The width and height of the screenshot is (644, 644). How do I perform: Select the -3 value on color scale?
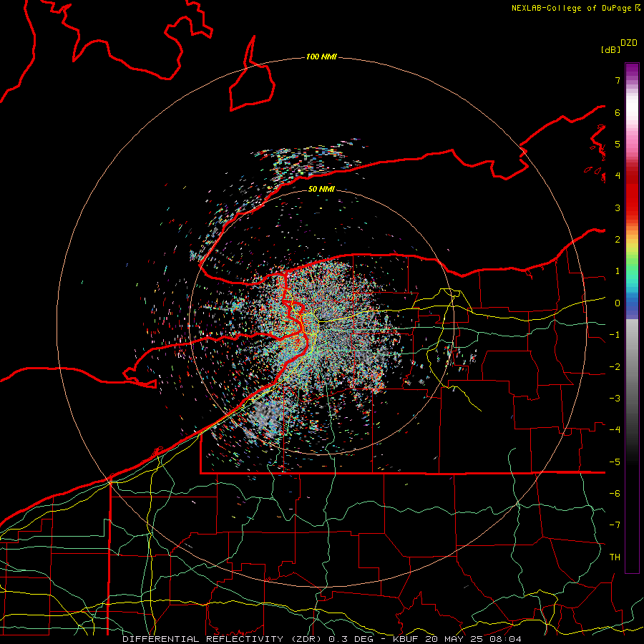[x=615, y=399]
